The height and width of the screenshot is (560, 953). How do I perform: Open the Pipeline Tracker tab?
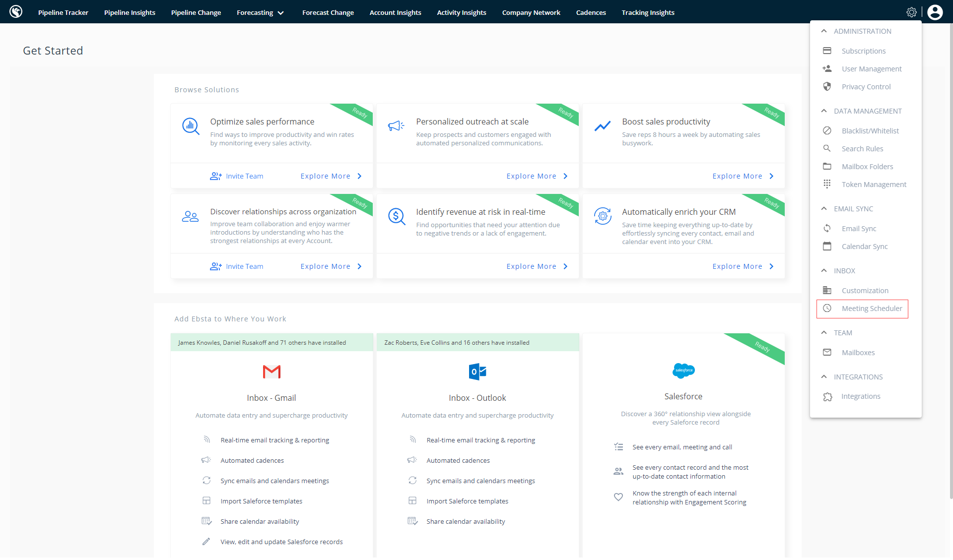pyautogui.click(x=63, y=12)
